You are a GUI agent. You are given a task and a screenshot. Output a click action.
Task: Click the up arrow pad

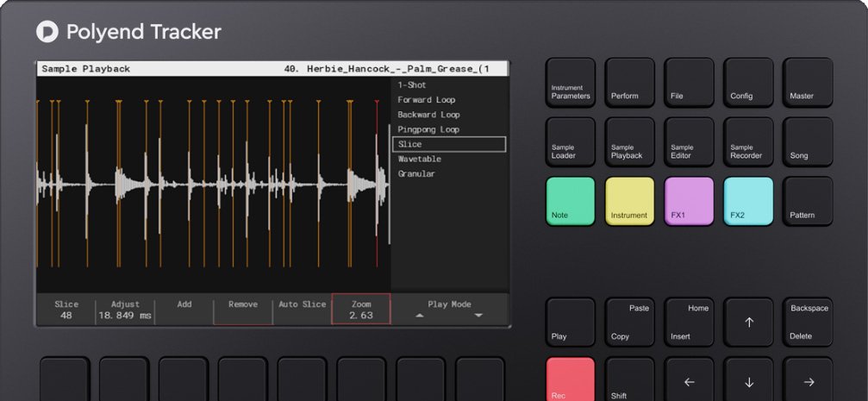748,323
